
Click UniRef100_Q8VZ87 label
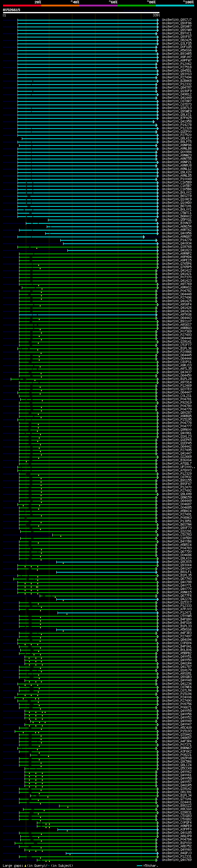[177, 413]
